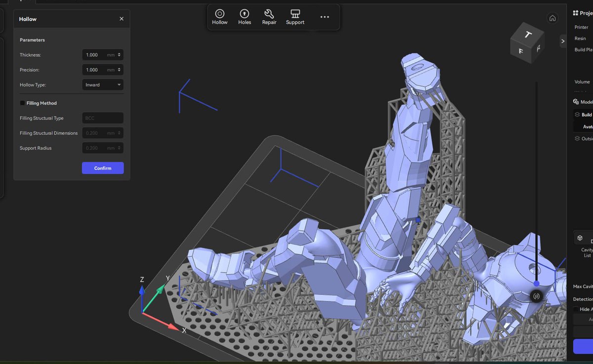
Task: Open the Hollow tool in the toolbar
Action: click(x=220, y=17)
